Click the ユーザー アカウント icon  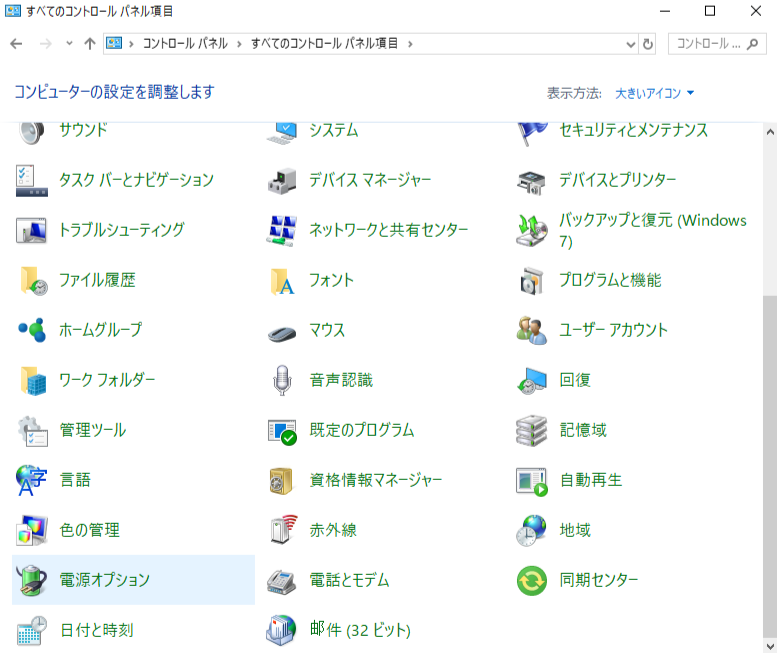pyautogui.click(x=532, y=330)
